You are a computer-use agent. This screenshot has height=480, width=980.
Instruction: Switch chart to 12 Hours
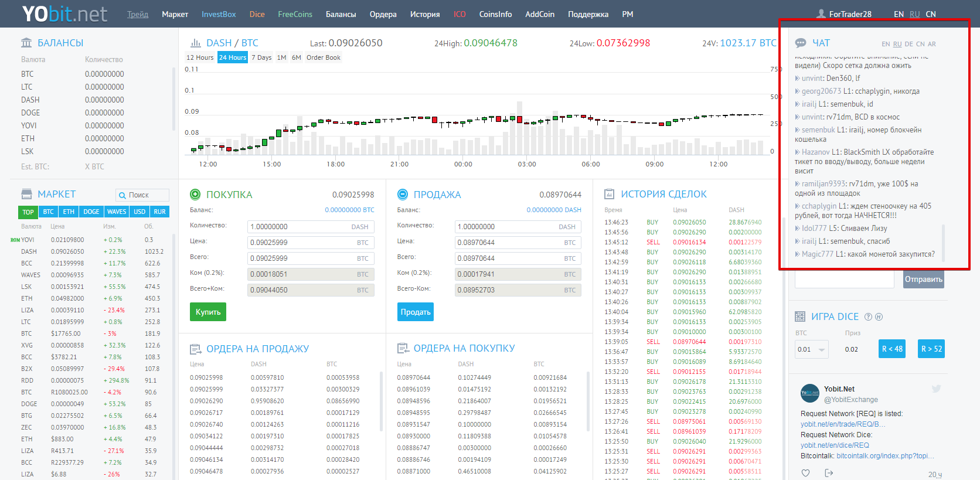point(200,57)
